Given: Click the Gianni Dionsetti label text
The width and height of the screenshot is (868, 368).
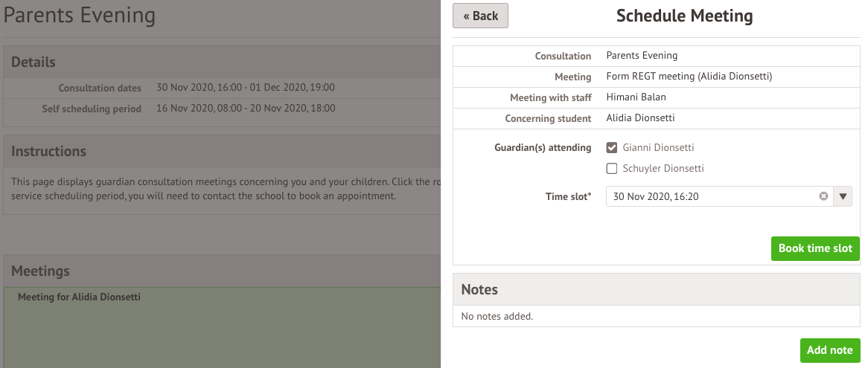Looking at the screenshot, I should point(658,147).
